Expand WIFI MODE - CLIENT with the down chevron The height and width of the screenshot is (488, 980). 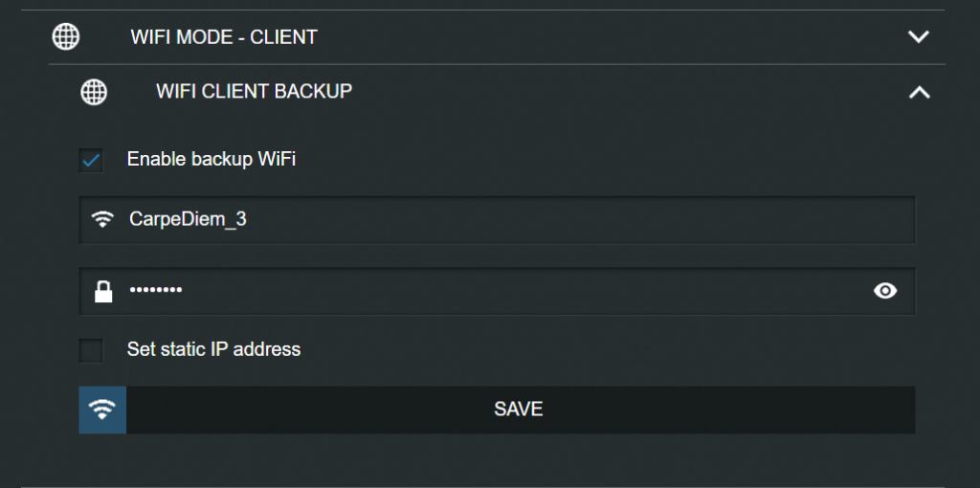coord(918,37)
